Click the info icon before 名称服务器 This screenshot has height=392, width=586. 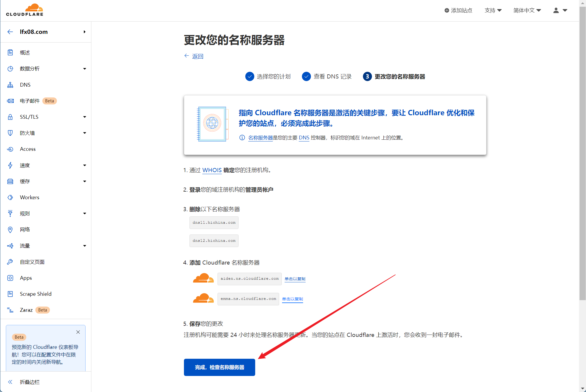coord(242,138)
